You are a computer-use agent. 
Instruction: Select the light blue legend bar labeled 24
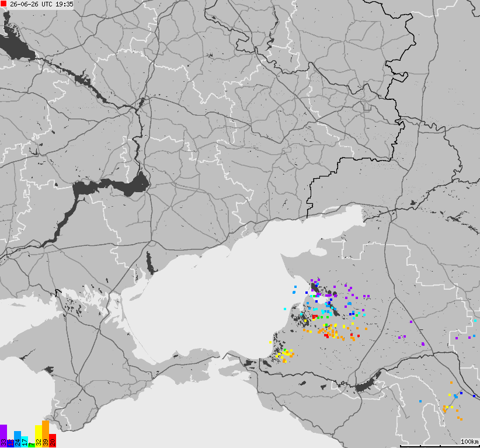click(18, 439)
